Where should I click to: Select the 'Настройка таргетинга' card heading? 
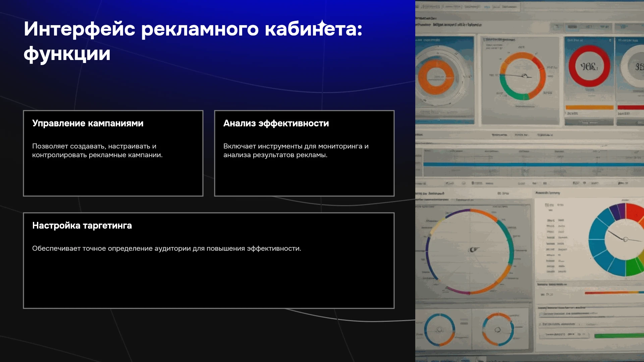[82, 226]
